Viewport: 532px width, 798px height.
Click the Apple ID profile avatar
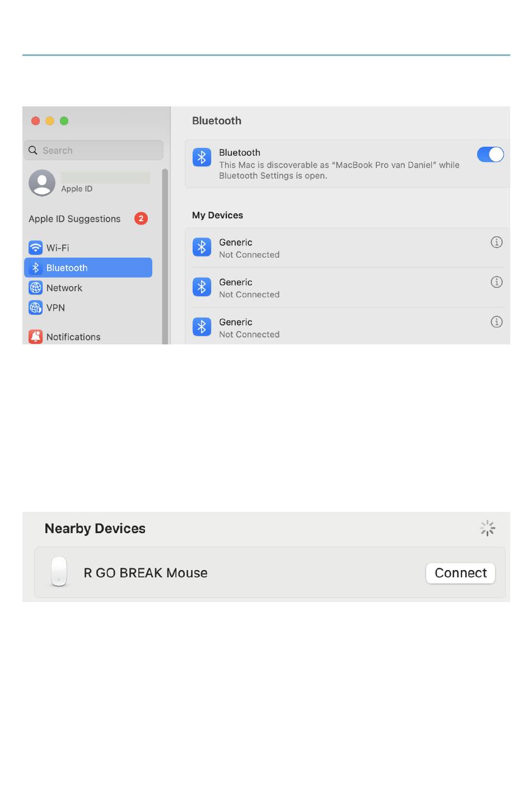tap(42, 183)
